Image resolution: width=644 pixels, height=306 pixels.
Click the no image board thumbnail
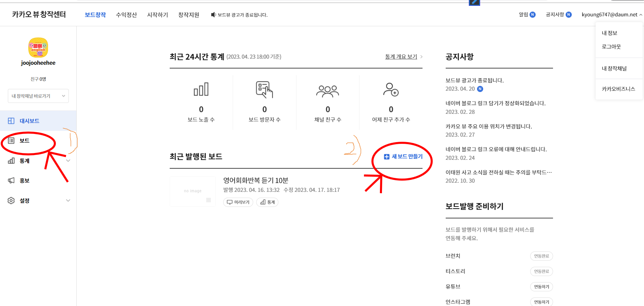click(x=193, y=192)
